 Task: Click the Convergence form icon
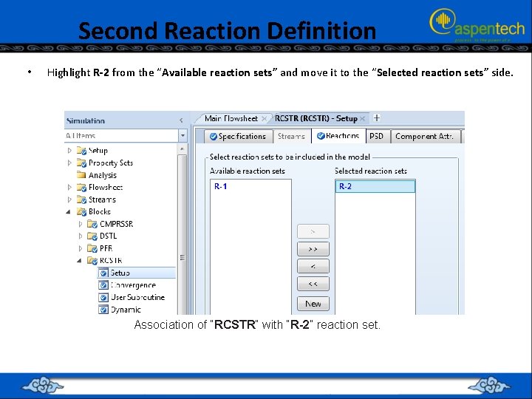click(103, 285)
